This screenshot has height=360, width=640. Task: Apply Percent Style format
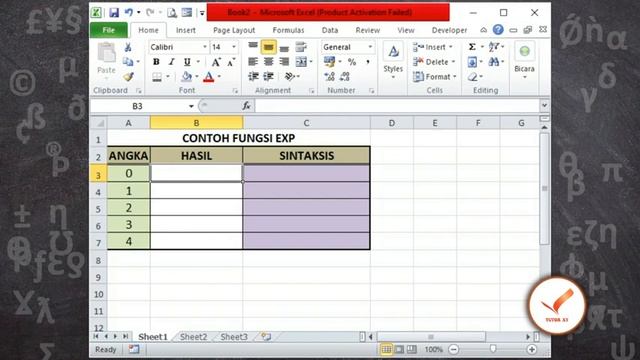coord(352,62)
